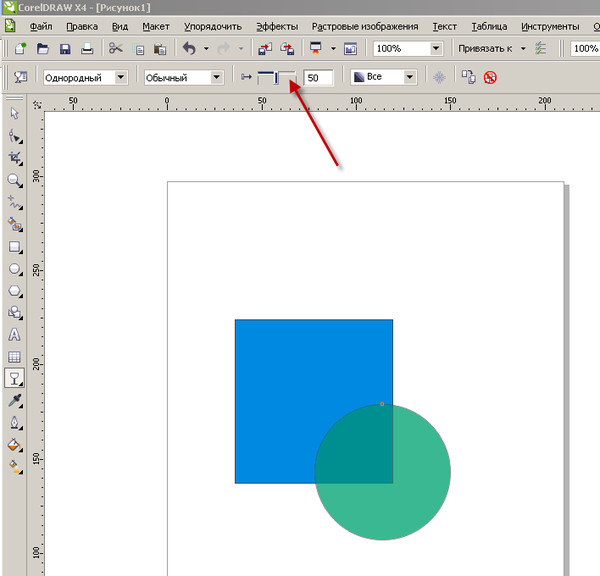This screenshot has width=600, height=576.
Task: Select the Ellipse tool
Action: (15, 269)
